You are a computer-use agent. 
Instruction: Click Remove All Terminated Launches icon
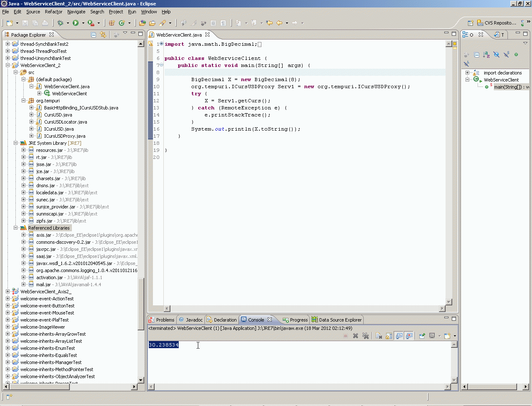(365, 336)
